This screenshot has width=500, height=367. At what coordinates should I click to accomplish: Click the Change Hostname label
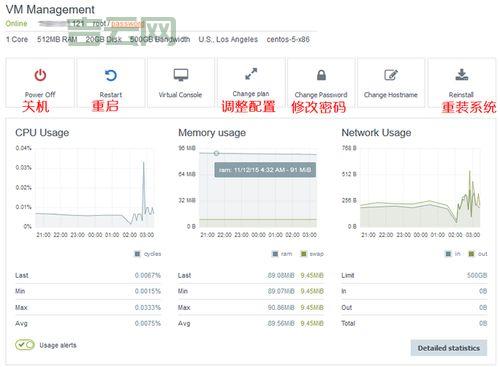[x=391, y=95]
